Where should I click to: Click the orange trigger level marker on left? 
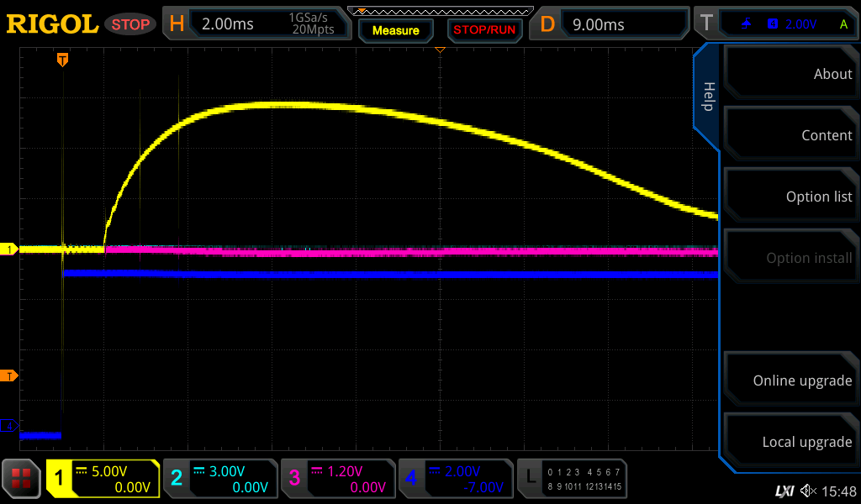10,375
